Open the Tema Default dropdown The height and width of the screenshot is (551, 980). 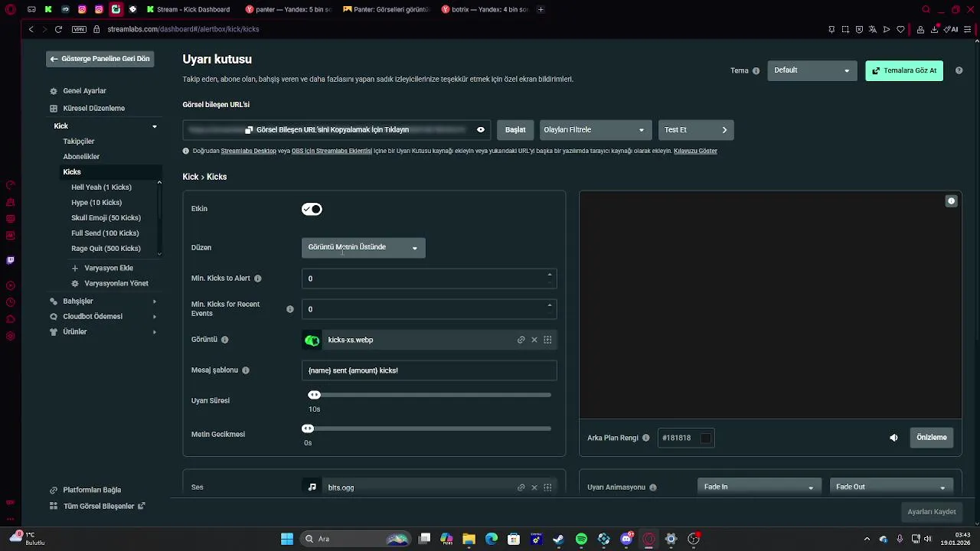tap(812, 70)
